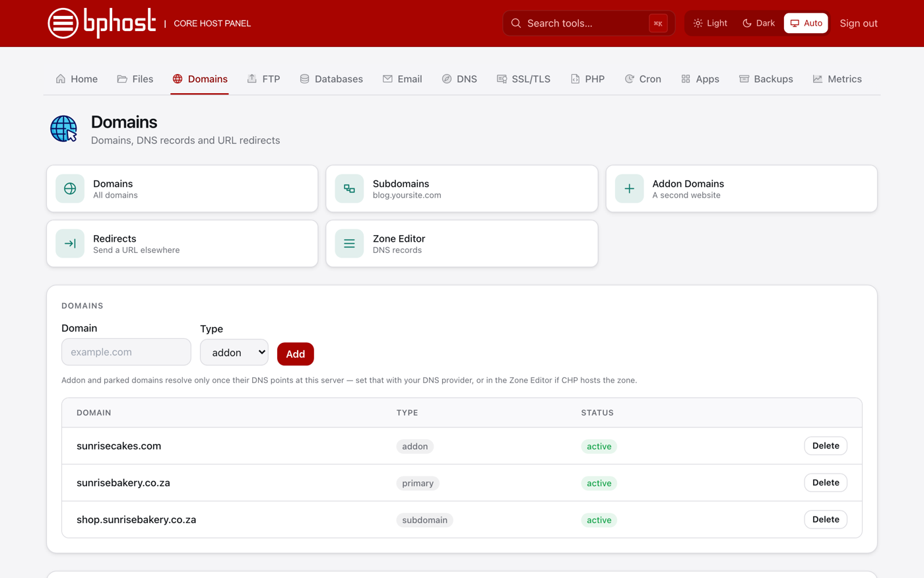Click the FTP upload icon
The image size is (924, 578).
(x=252, y=79)
